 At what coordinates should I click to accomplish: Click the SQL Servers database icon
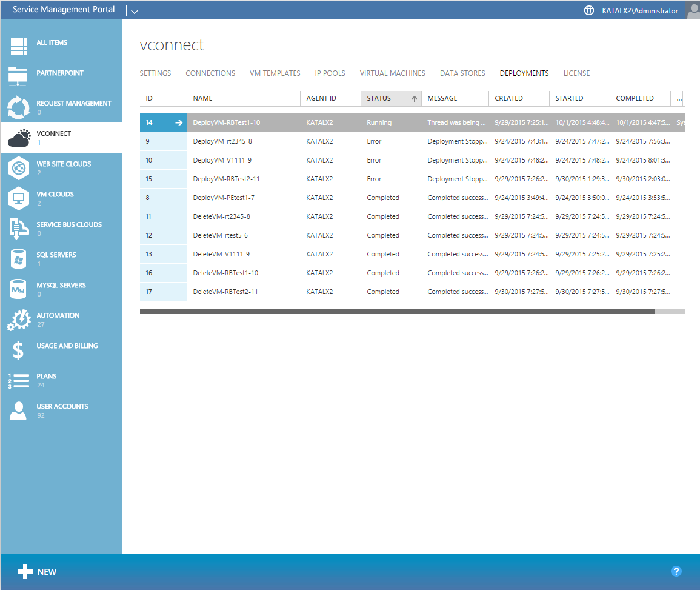(x=18, y=259)
